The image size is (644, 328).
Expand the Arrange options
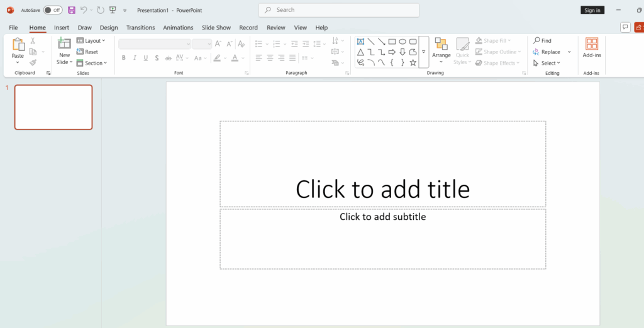point(441,50)
